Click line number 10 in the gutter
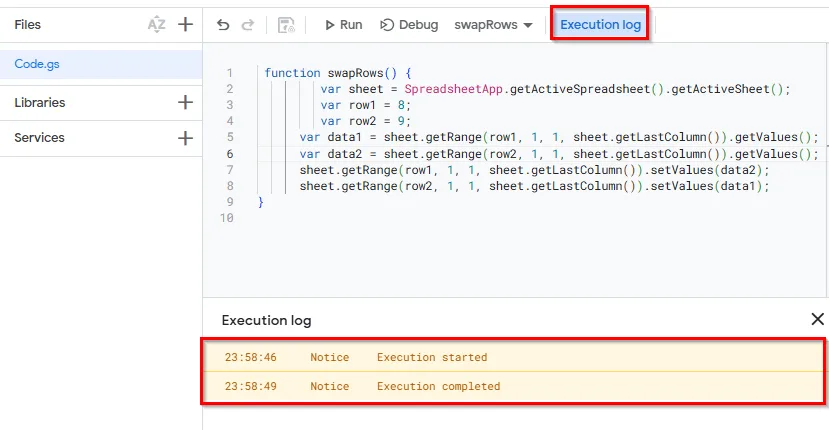This screenshot has width=829, height=430. (x=227, y=217)
